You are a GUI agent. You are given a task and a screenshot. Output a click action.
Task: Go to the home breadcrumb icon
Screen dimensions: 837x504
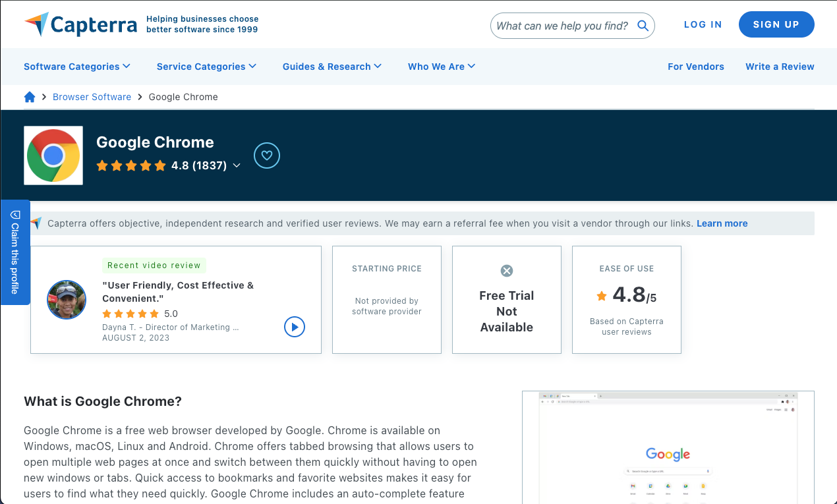pos(30,97)
